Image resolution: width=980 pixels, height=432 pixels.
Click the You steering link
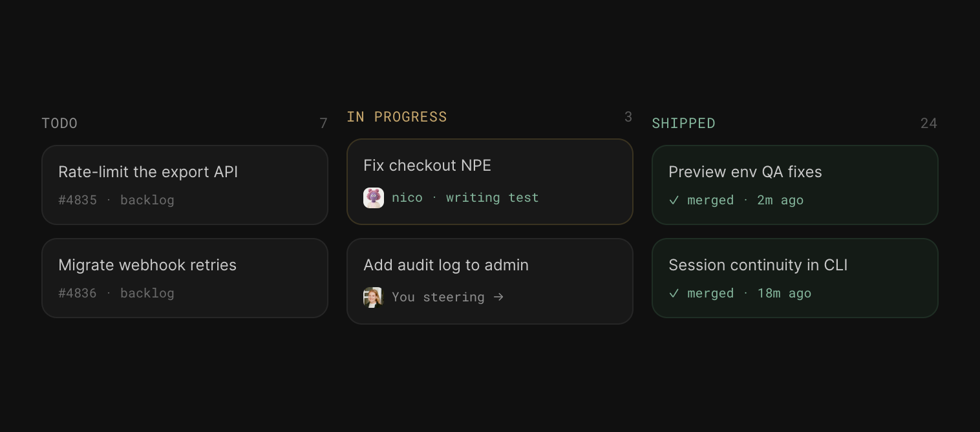[438, 297]
